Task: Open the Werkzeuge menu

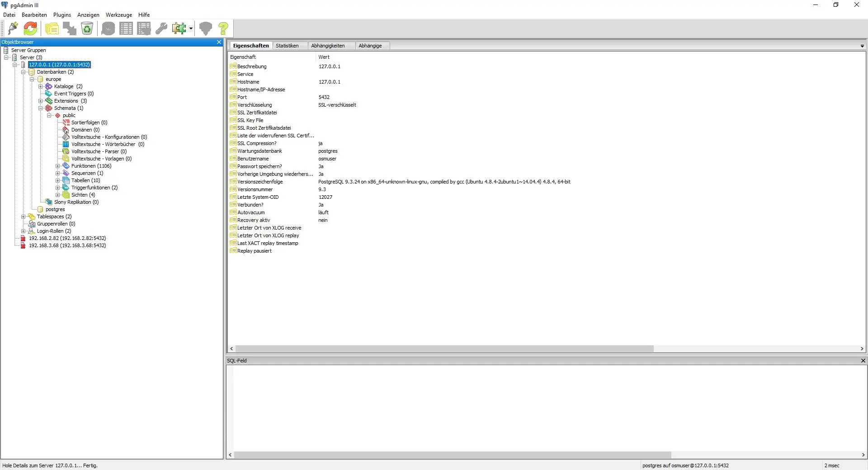Action: [x=119, y=15]
